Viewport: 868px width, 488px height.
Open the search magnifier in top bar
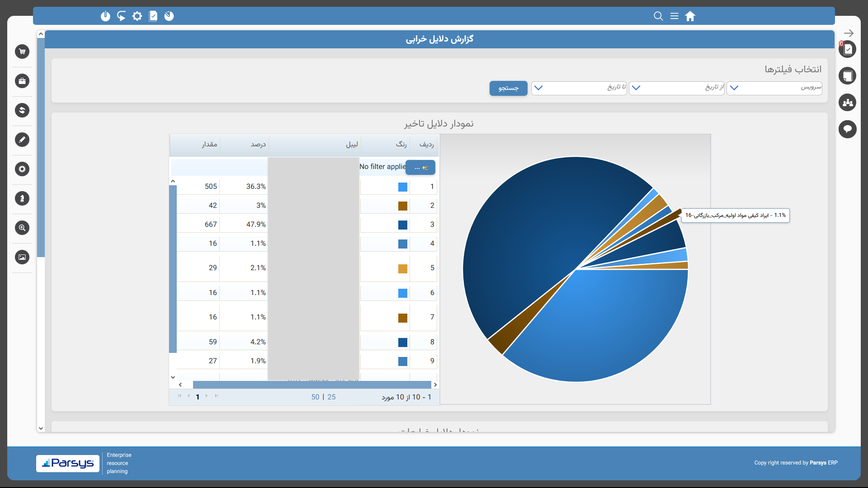point(658,16)
